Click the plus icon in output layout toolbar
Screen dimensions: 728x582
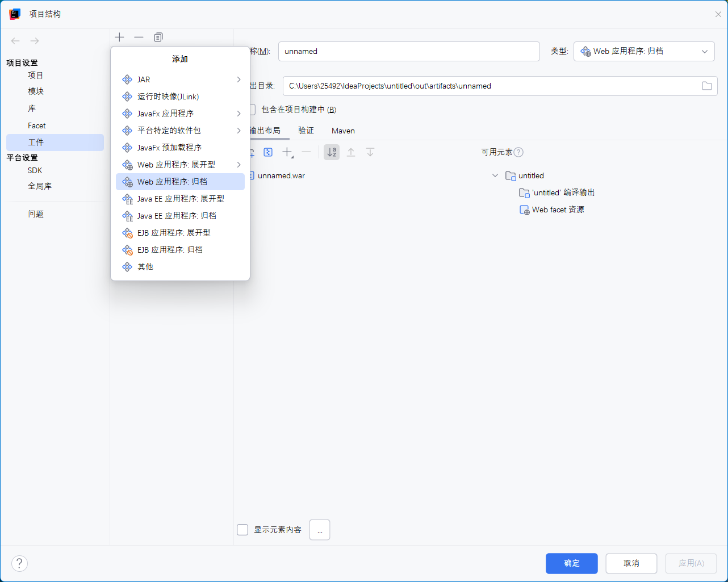point(287,152)
